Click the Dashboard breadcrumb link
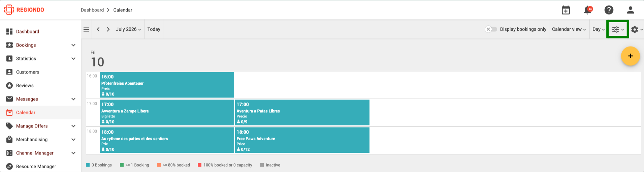The height and width of the screenshot is (172, 644). [x=92, y=10]
